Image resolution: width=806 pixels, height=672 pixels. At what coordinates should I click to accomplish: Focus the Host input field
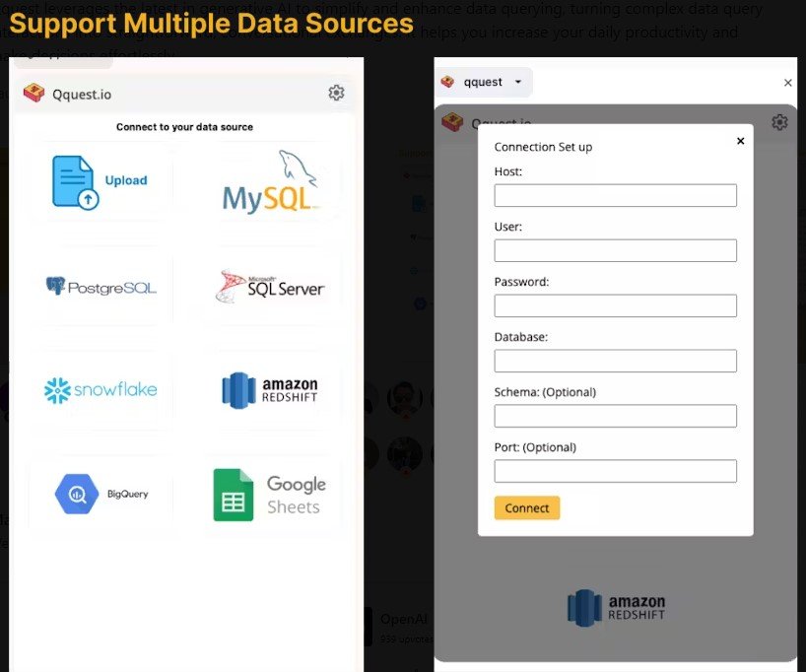point(615,195)
